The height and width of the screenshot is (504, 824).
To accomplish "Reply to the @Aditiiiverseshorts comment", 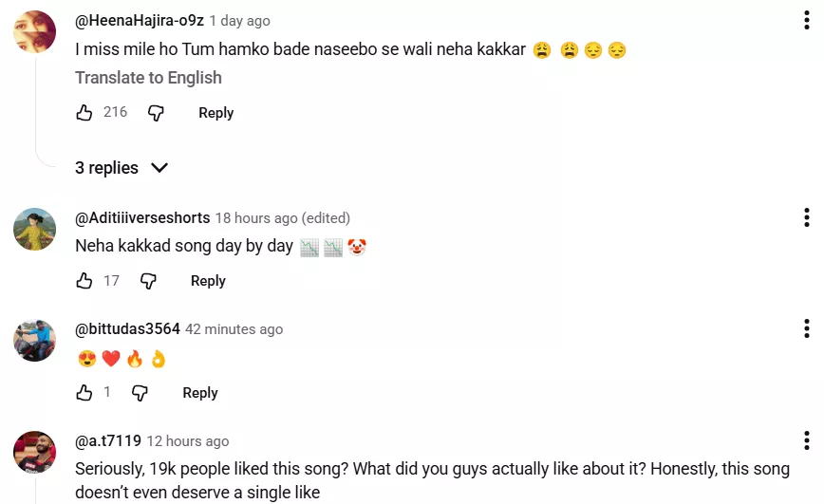I will click(x=208, y=281).
